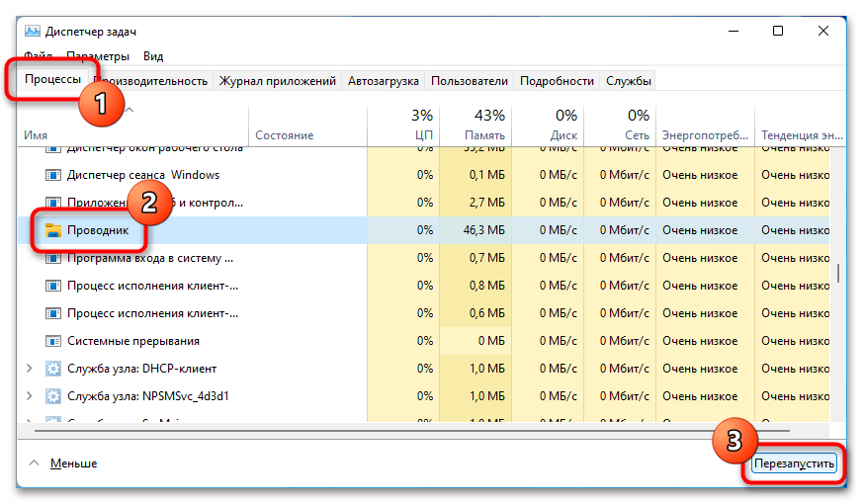The width and height of the screenshot is (863, 504).
Task: Open the Службы tab
Action: pyautogui.click(x=629, y=81)
